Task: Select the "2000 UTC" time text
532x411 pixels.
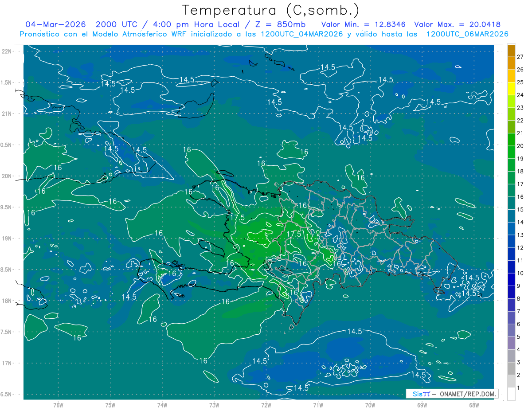Action: click(x=117, y=24)
